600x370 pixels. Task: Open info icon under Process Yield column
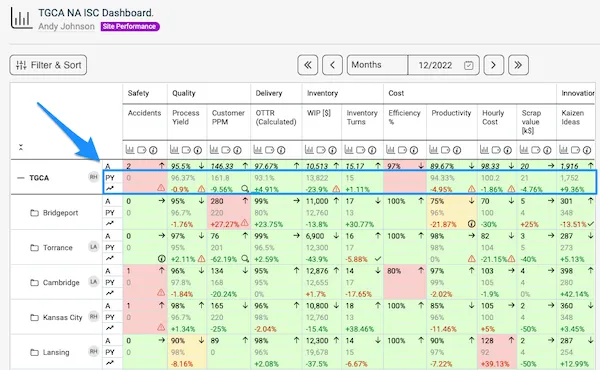(197, 150)
